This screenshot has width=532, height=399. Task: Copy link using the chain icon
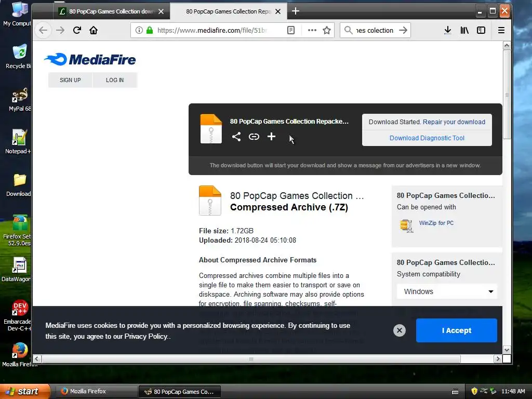point(254,137)
